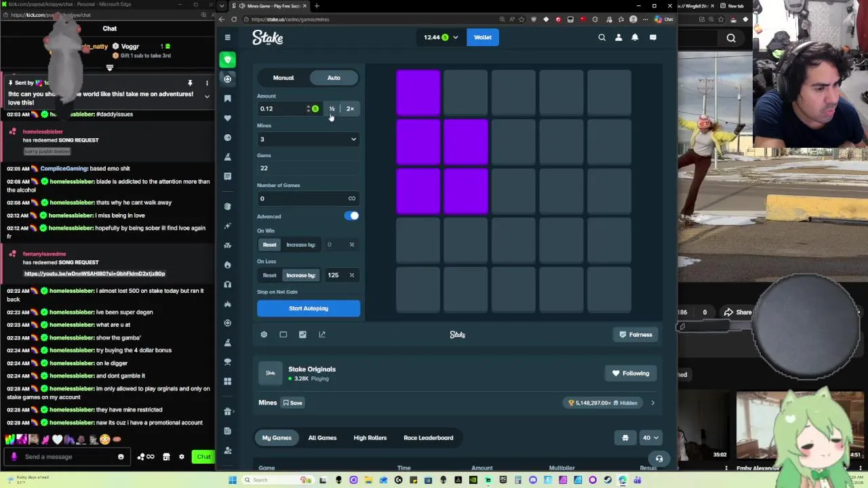The height and width of the screenshot is (488, 868).
Task: Select the bottom-left grey mine tile
Action: (x=418, y=290)
